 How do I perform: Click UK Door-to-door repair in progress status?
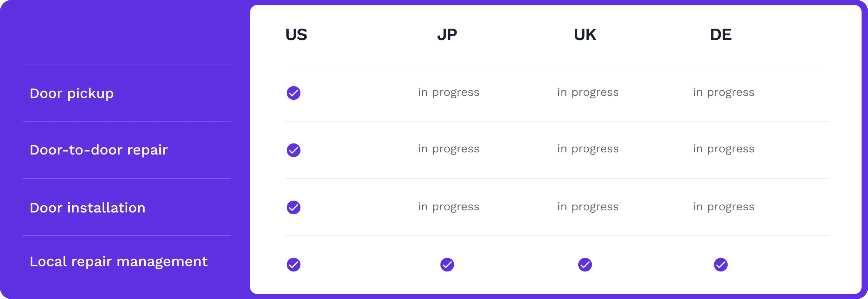588,149
